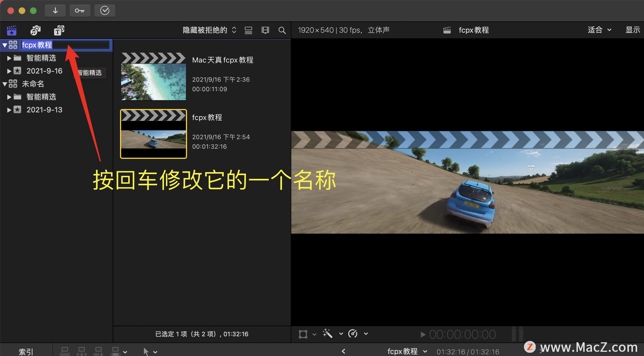Click the viewer clapperboard project icon
Viewport: 644px width, 356px height.
[x=447, y=30]
